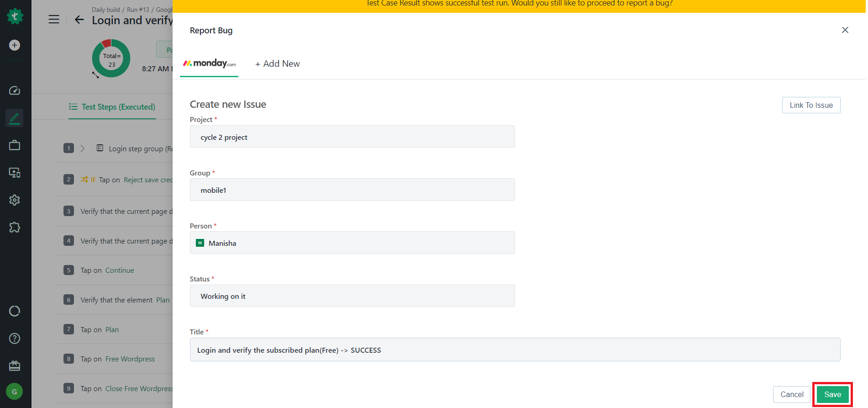The width and height of the screenshot is (868, 408).
Task: Click the circular usage icon in sidebar
Action: point(15,311)
